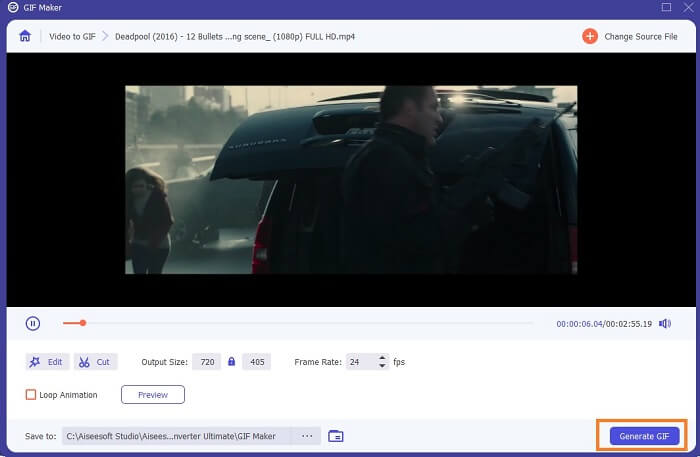
Task: Click the 00:00:06.04 timecode text
Action: (x=579, y=324)
